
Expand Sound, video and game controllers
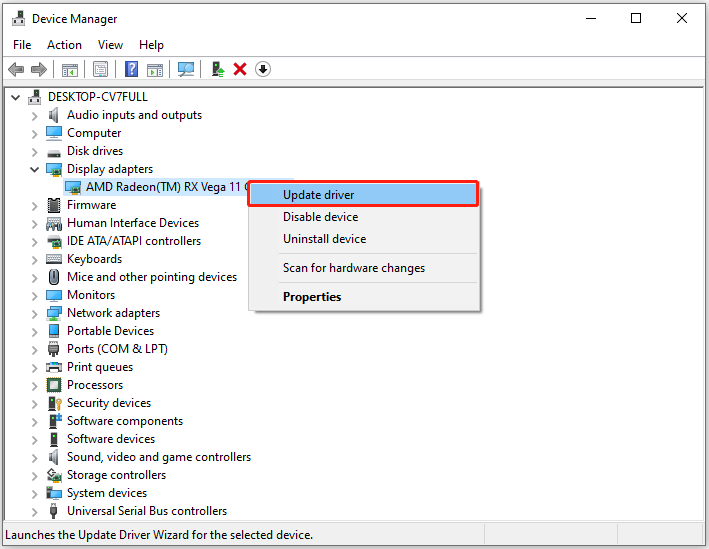click(x=34, y=458)
